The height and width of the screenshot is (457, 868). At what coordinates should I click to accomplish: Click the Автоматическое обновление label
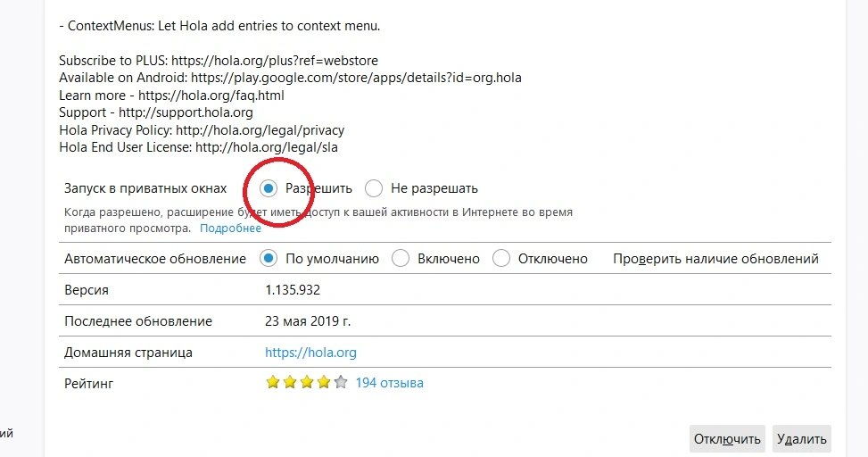click(155, 259)
